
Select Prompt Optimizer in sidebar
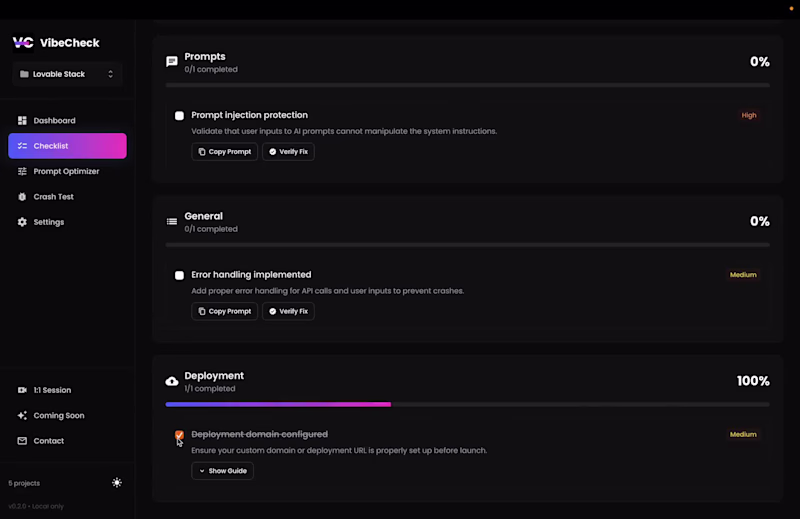coord(66,171)
